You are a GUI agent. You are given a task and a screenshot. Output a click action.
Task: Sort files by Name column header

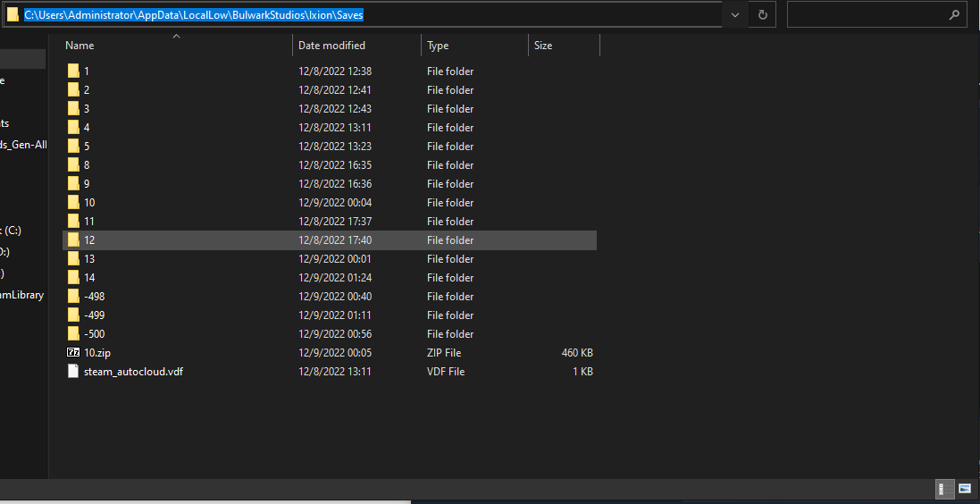coord(80,46)
